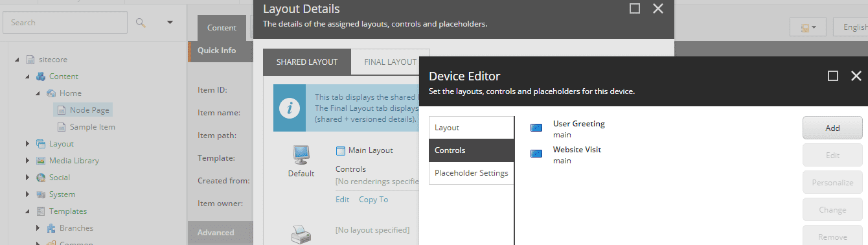Switch to the Final Layout tab

[390, 62]
